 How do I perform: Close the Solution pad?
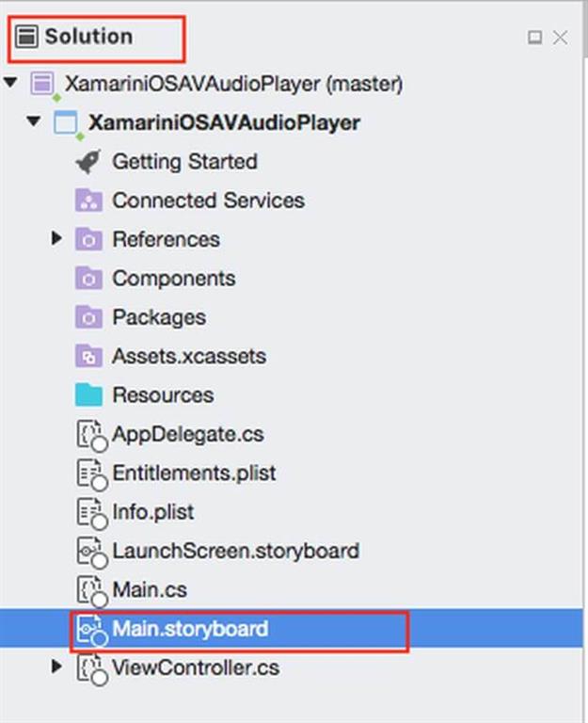point(561,38)
